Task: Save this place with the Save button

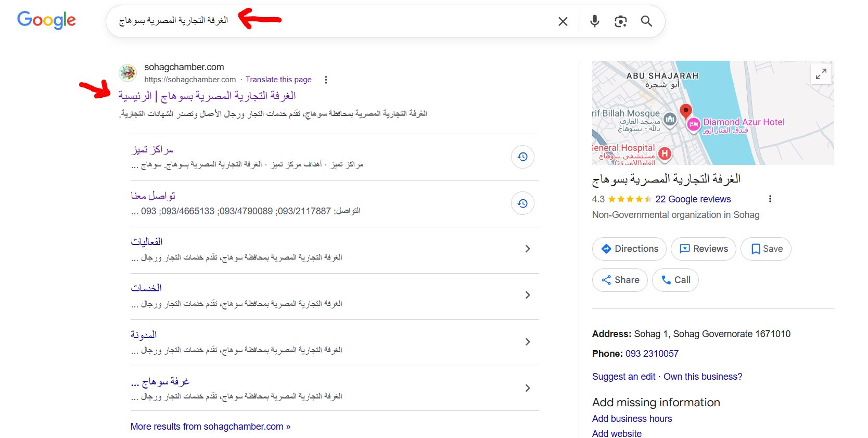Action: coord(765,249)
